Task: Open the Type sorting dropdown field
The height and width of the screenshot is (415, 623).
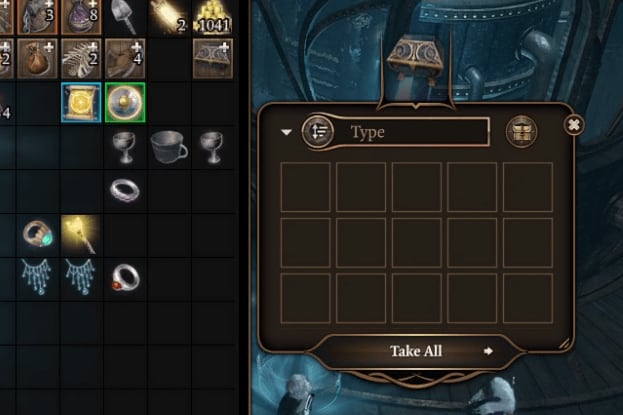Action: (x=412, y=132)
